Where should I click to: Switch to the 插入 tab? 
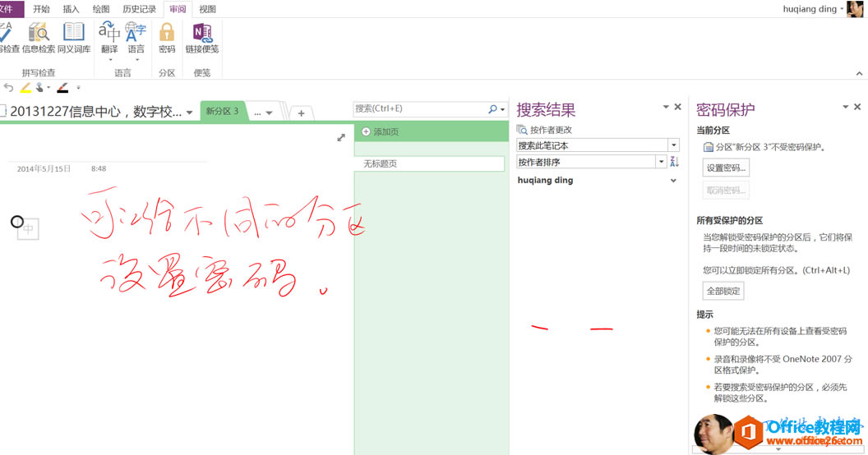pos(71,9)
